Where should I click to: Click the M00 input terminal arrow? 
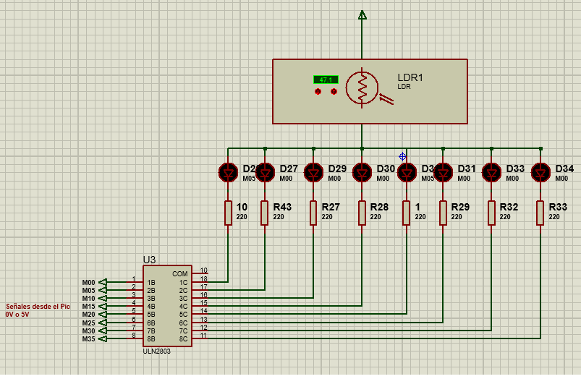(x=103, y=282)
